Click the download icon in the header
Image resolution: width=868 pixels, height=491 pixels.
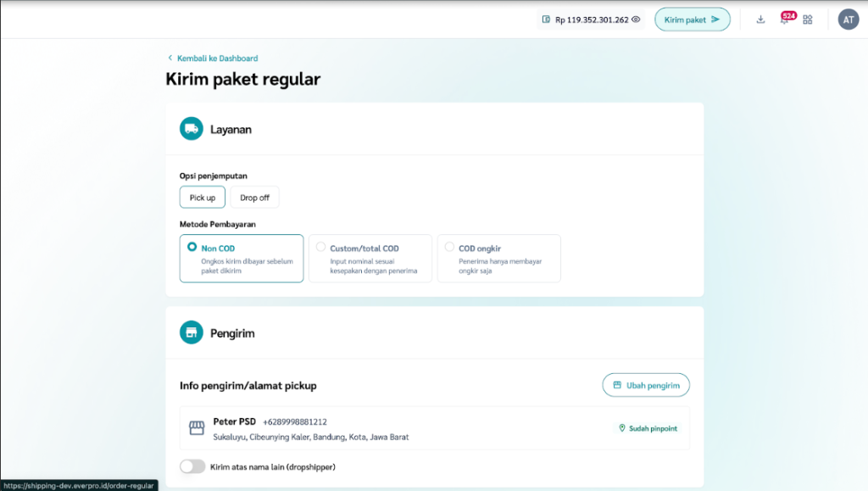760,20
